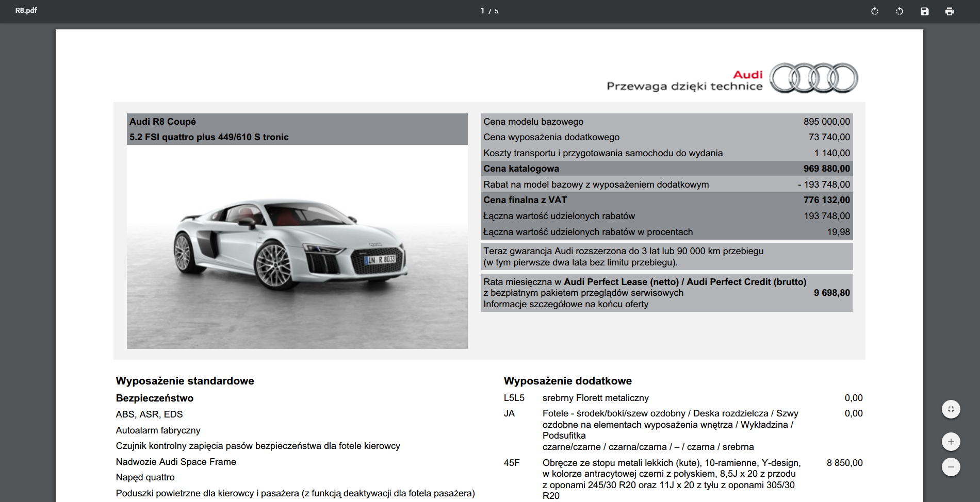The width and height of the screenshot is (980, 502).
Task: Click the discount value - 193 748,00
Action: 824,185
